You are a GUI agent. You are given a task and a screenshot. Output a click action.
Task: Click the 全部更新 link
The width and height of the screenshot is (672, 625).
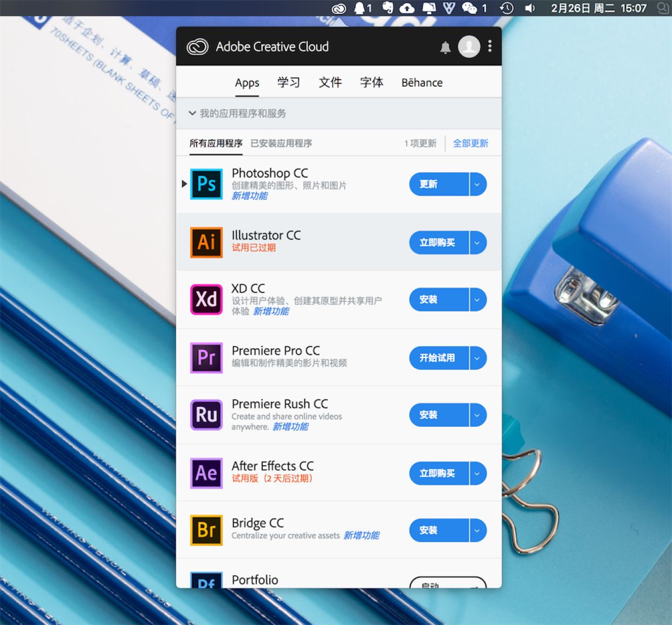tap(470, 143)
